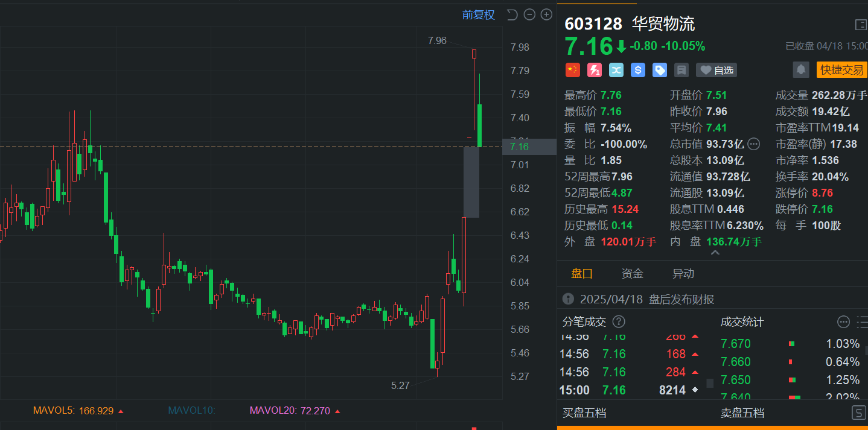The width and height of the screenshot is (868, 430).
Task: Switch to the 盘口 tab
Action: coord(582,273)
